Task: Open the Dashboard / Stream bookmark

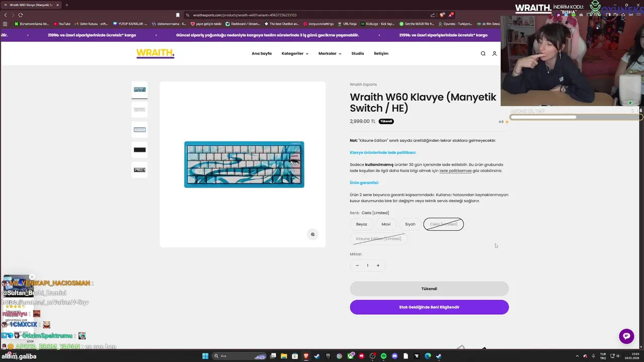Action: click(x=243, y=24)
